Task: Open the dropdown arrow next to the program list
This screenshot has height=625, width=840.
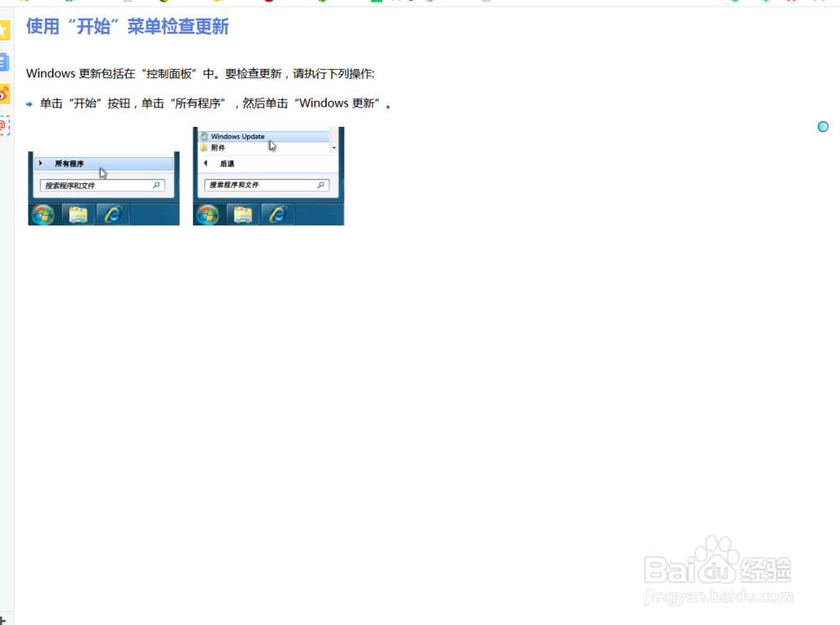Action: tap(334, 148)
